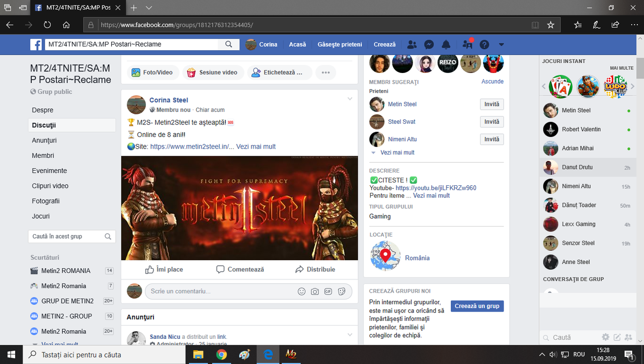
Task: Invite Steel Swat to the group
Action: tap(492, 122)
